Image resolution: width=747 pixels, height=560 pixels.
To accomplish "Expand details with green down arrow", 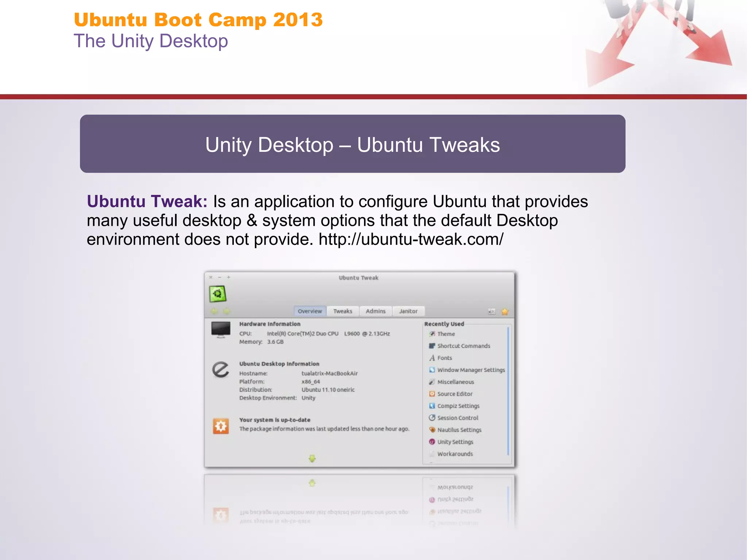I will pyautogui.click(x=312, y=458).
